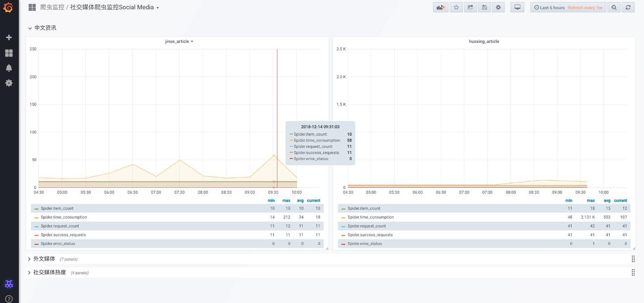This screenshot has height=303, width=644.
Task: Expand the 外文媒体 row
Action: point(41,259)
